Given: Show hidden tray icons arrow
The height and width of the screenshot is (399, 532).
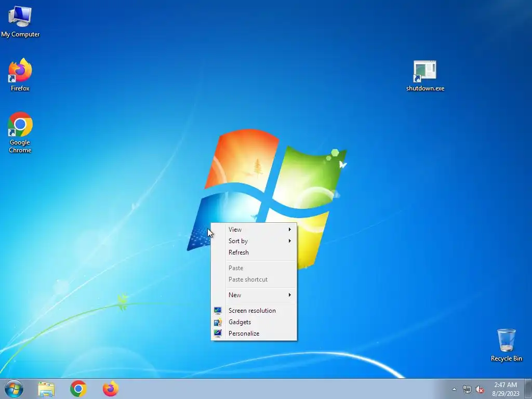Looking at the screenshot, I should [454, 389].
